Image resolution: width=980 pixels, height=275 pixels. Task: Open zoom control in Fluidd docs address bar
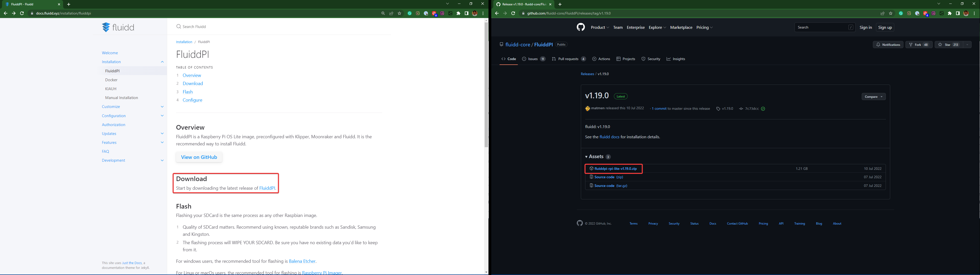383,13
